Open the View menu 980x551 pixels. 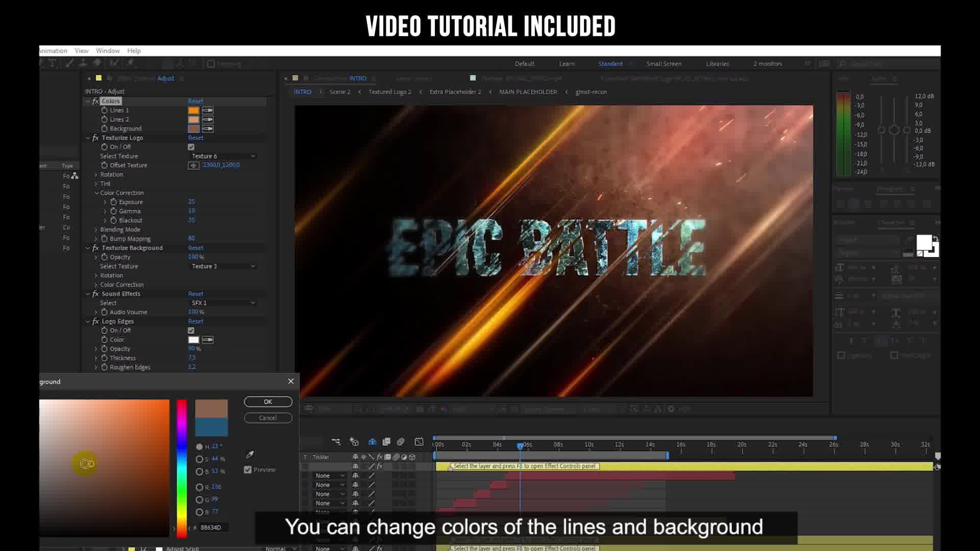[x=82, y=51]
